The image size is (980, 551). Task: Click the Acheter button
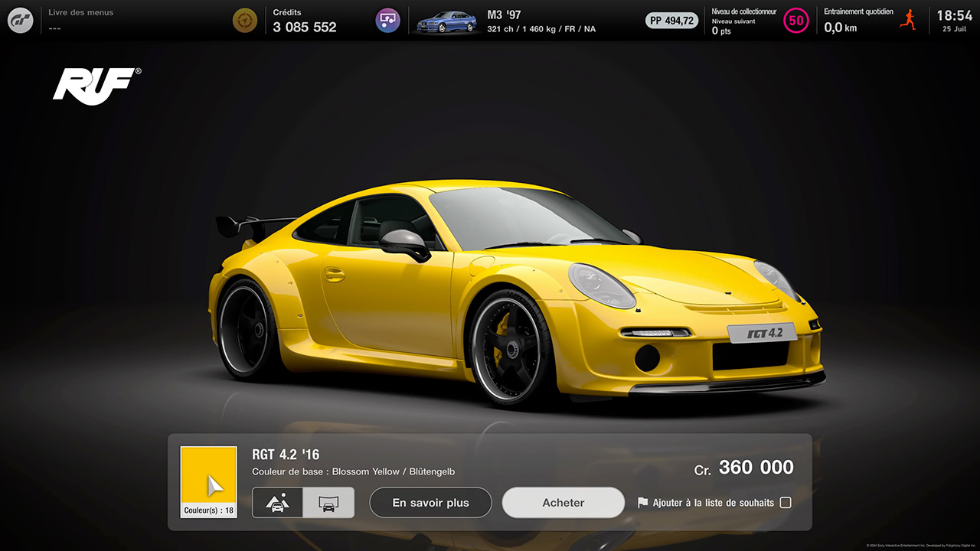click(x=563, y=503)
